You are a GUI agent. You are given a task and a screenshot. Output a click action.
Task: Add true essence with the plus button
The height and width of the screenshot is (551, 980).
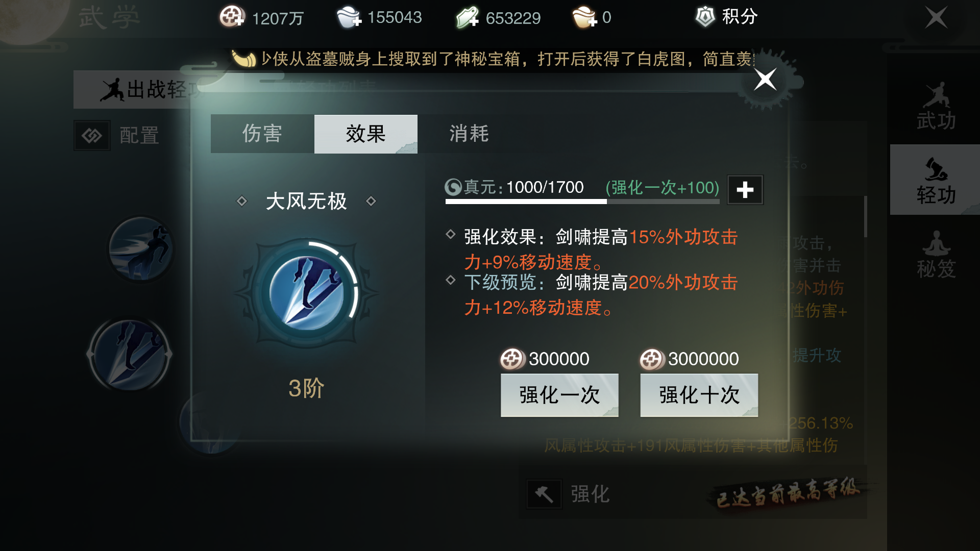[745, 190]
